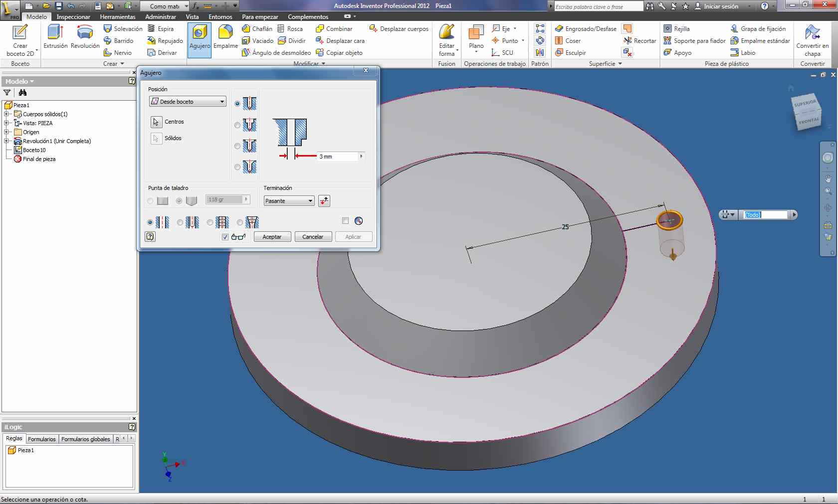Click the browser filter funnel icon
This screenshot has height=504, width=838.
tap(7, 92)
